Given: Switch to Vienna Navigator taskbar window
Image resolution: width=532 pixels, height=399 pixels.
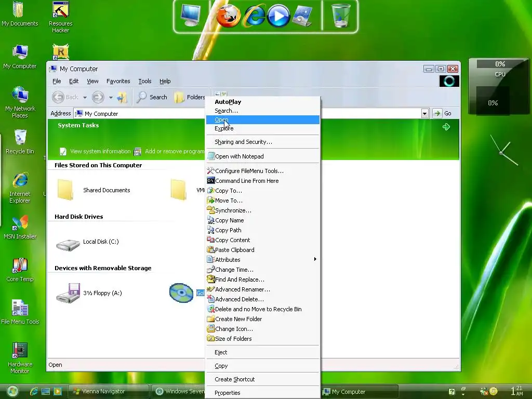Looking at the screenshot, I should tap(108, 392).
